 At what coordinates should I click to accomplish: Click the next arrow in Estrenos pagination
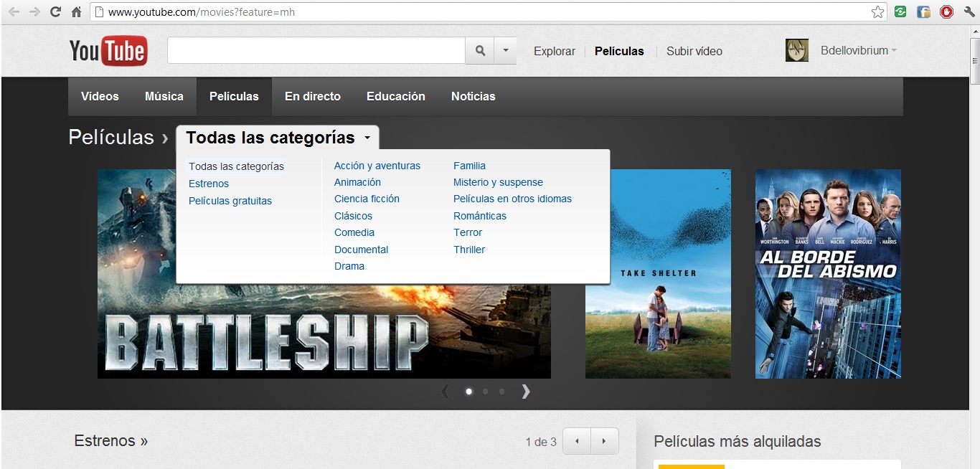pos(604,441)
